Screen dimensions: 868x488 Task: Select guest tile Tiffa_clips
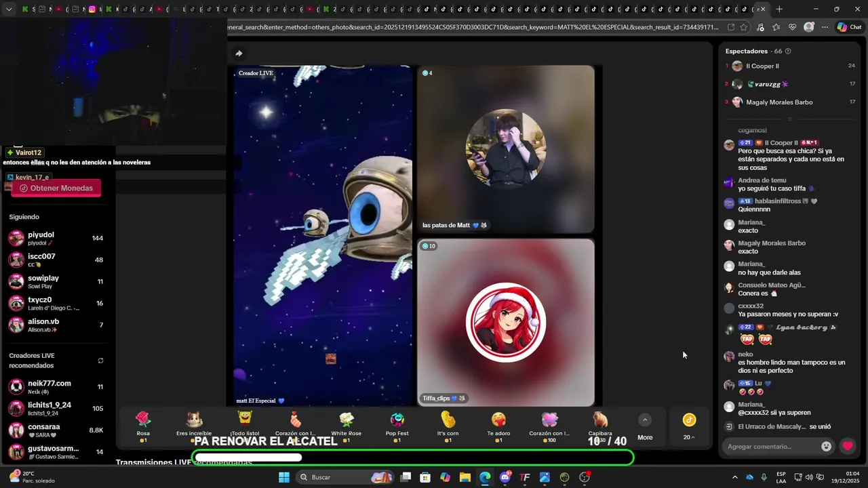(506, 323)
